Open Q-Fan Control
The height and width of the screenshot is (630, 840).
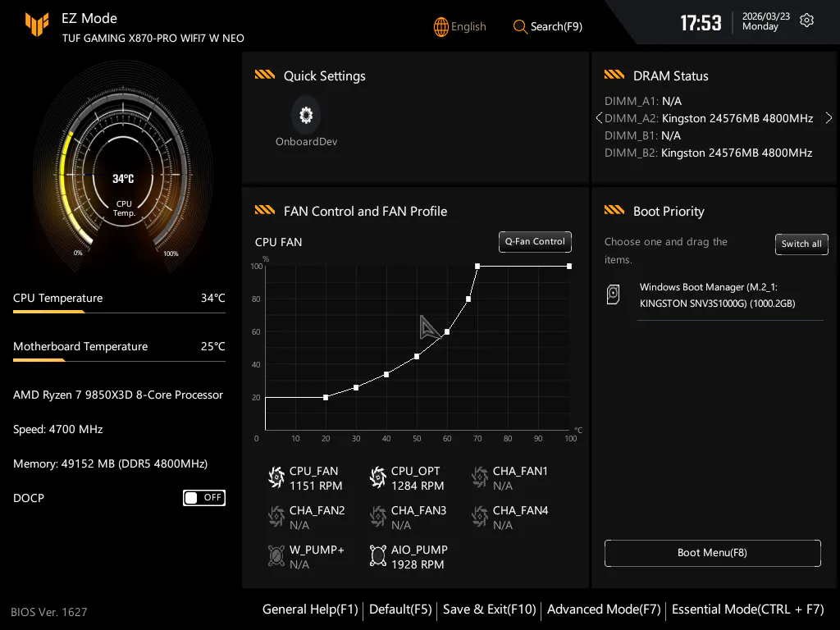(x=535, y=242)
